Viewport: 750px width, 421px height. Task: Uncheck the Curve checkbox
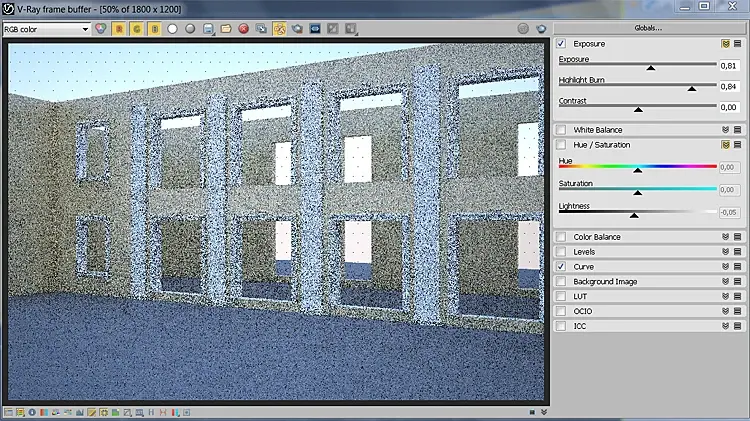[561, 266]
